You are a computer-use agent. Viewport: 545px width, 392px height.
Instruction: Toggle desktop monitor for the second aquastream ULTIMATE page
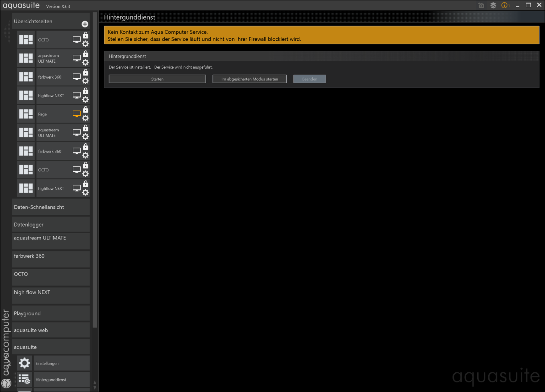77,132
